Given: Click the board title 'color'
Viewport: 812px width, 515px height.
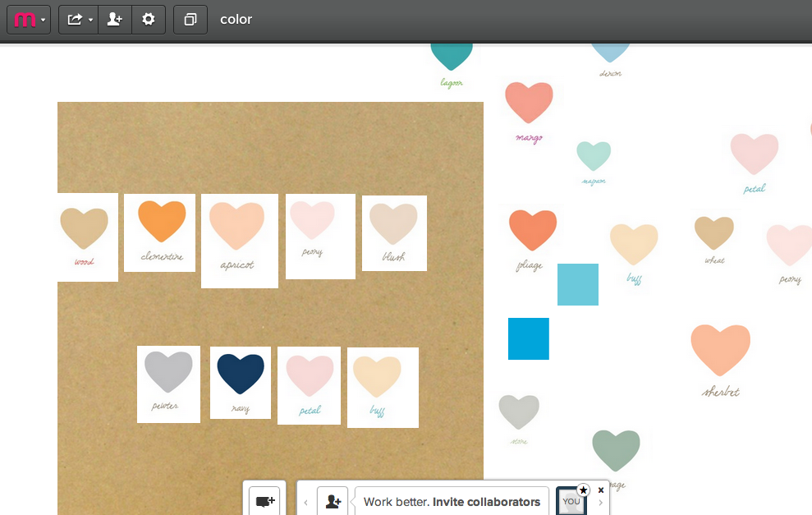Looking at the screenshot, I should (236, 20).
